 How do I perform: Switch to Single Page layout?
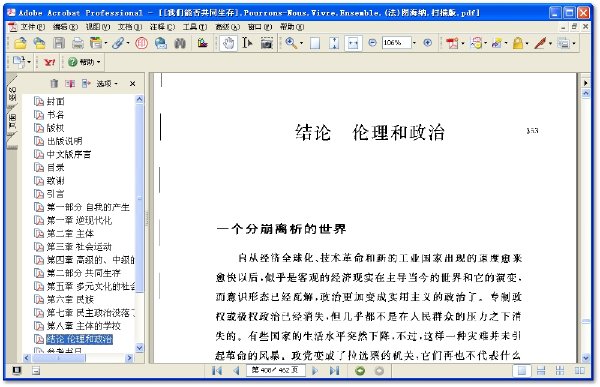[x=522, y=371]
